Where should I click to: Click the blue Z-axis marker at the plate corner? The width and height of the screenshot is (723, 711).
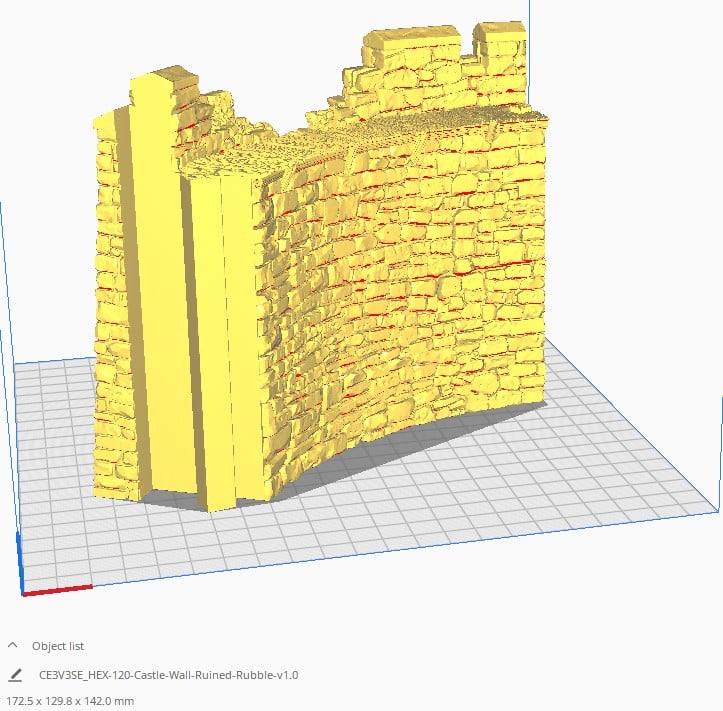20,563
